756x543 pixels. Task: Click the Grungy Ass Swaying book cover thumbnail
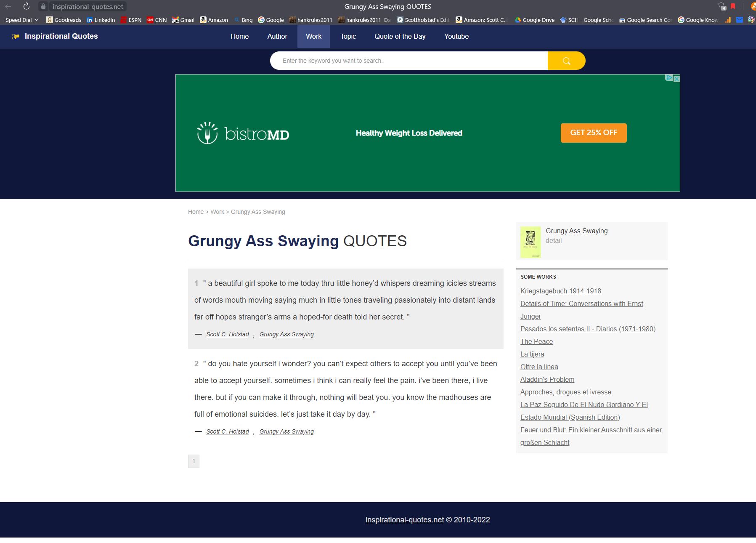pos(530,242)
